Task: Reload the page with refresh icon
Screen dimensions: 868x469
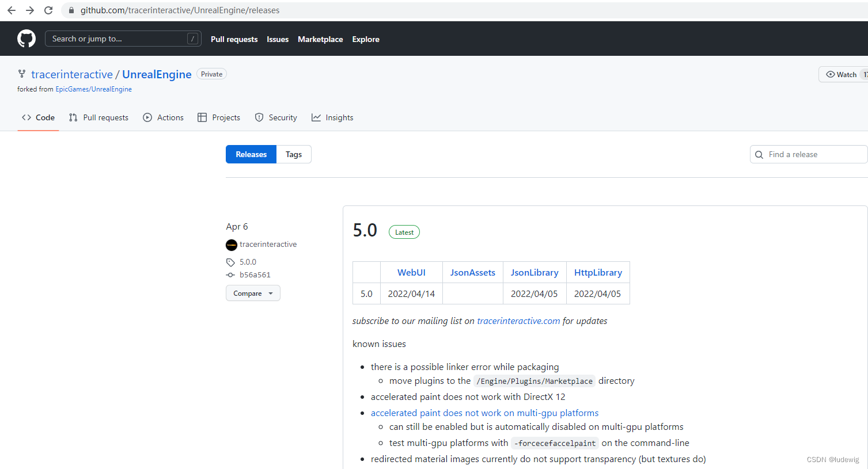Action: pyautogui.click(x=48, y=10)
